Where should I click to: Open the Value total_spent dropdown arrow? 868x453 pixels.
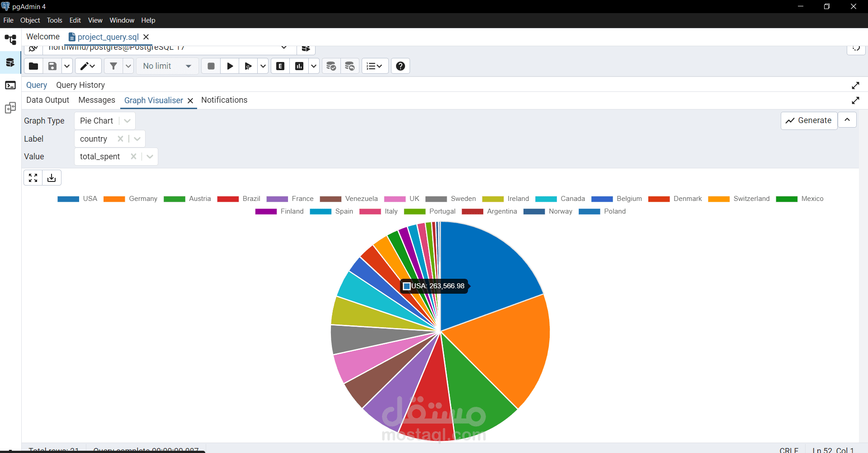pyautogui.click(x=150, y=157)
